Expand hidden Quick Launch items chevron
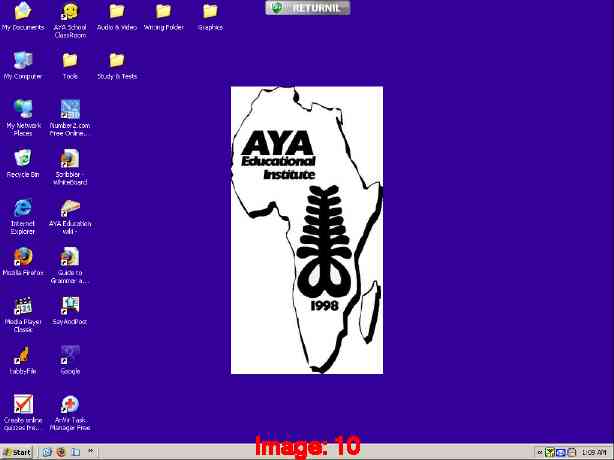614x460 pixels. tap(91, 451)
